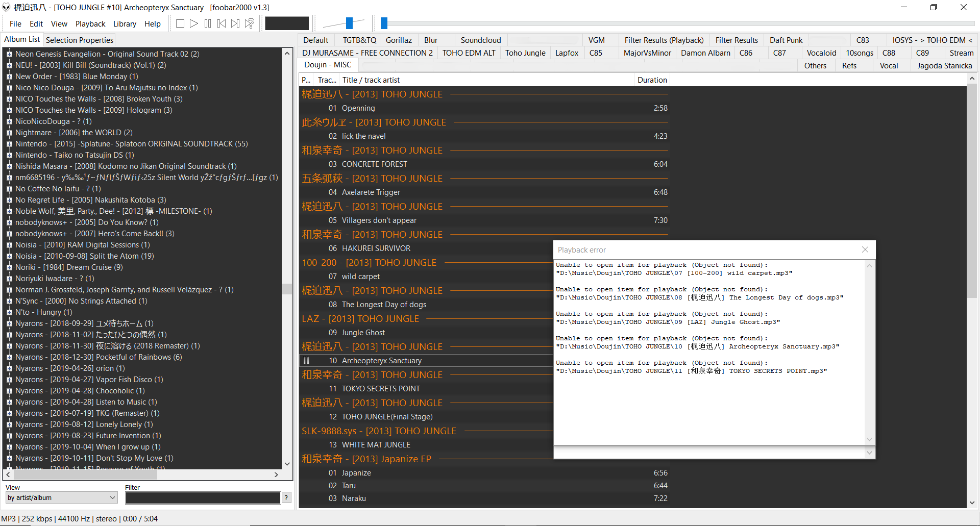
Task: Click the album list Filter input field
Action: coord(203,498)
